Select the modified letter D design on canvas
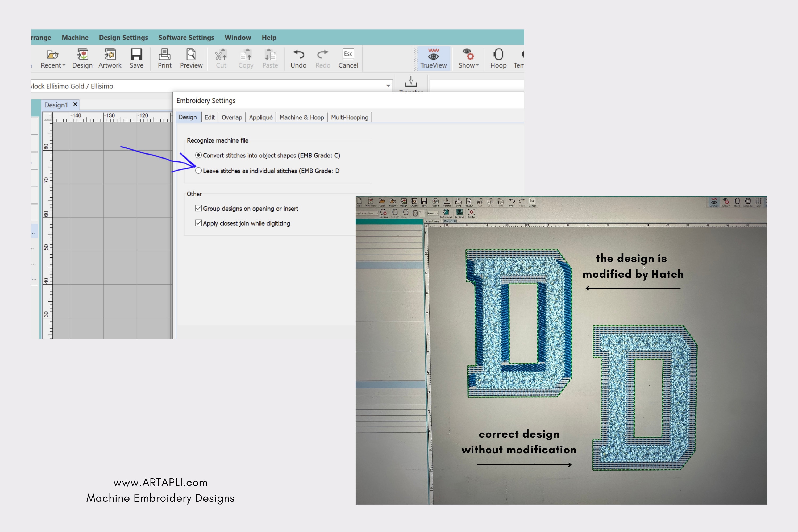The image size is (798, 532). [519, 323]
